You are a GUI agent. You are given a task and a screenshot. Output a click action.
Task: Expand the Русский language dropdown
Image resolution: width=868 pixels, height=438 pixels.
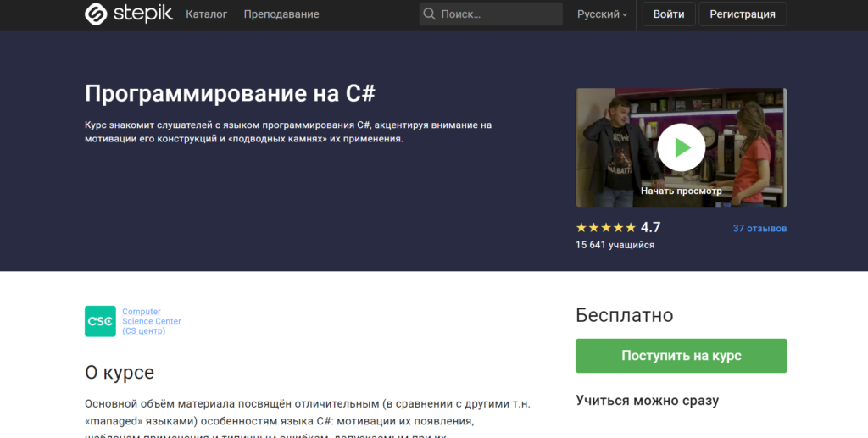pos(602,14)
